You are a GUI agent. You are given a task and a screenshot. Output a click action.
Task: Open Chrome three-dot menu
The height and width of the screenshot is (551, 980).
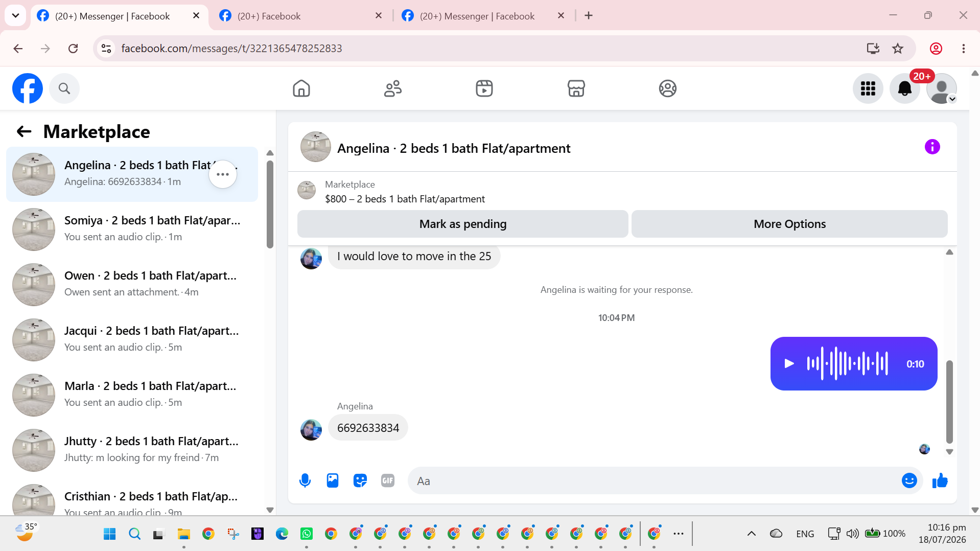coord(964,49)
